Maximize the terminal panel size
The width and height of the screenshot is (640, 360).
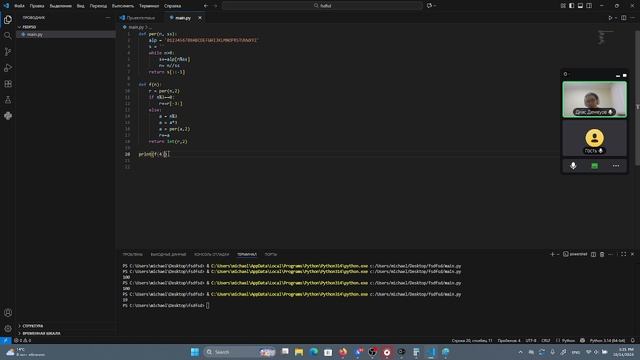click(x=624, y=254)
